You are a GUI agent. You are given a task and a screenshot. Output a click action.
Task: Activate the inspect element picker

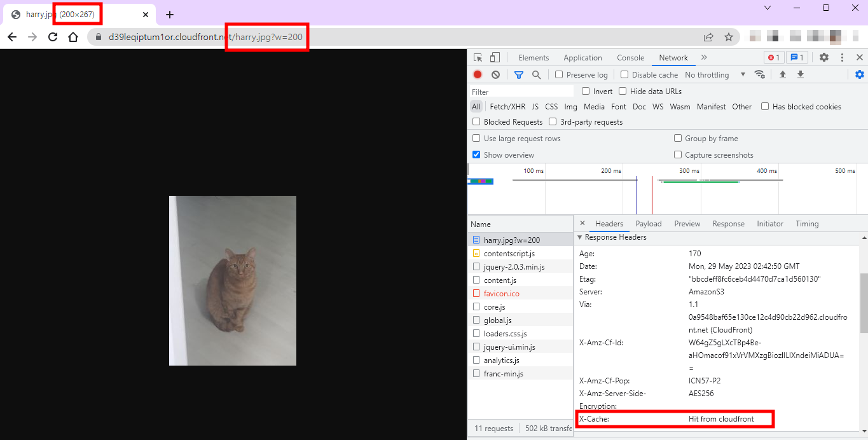tap(478, 57)
